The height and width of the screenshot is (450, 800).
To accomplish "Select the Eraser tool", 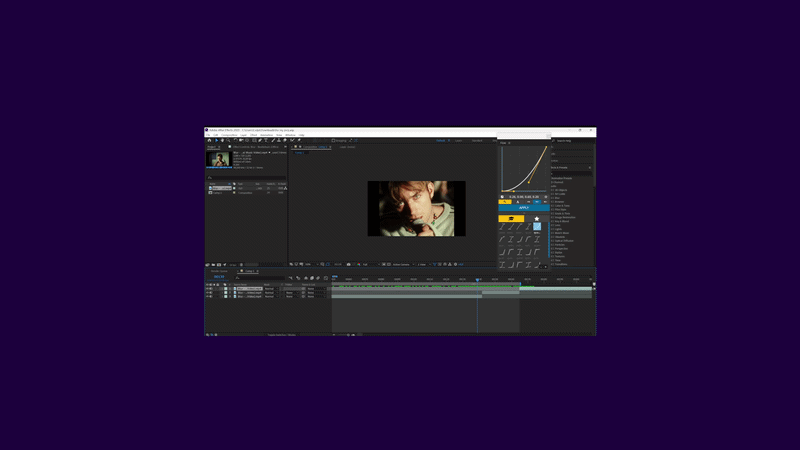I will [285, 140].
